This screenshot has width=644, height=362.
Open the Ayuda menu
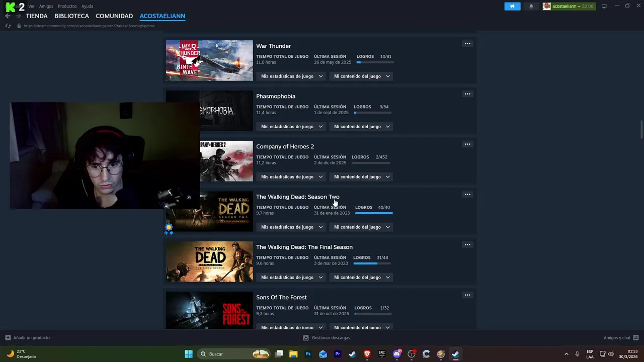pyautogui.click(x=88, y=7)
